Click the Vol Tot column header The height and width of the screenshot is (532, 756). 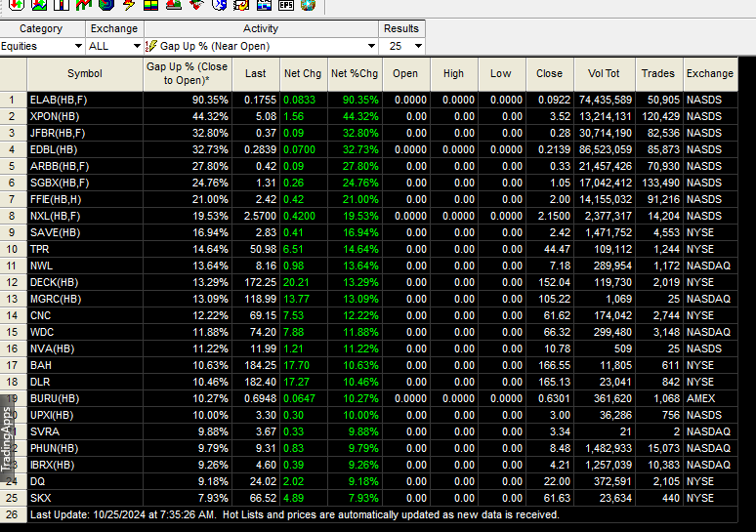[x=605, y=74]
